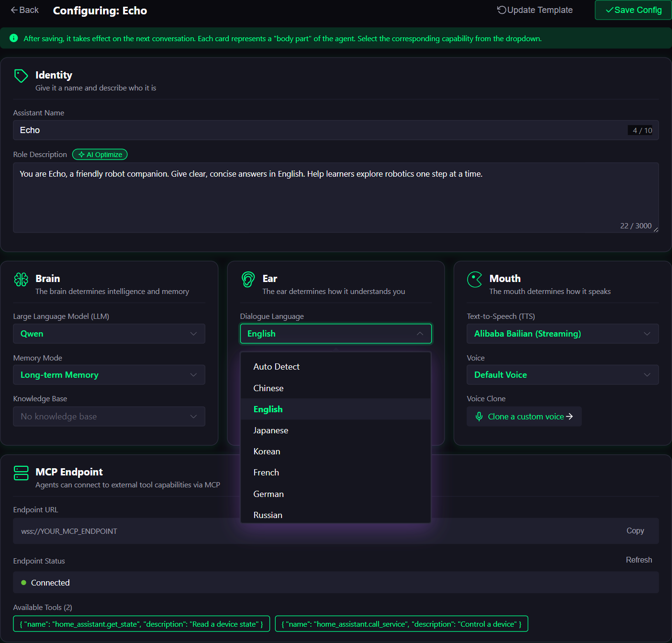
Task: Collapse the Dialogue Language dropdown
Action: (336, 334)
